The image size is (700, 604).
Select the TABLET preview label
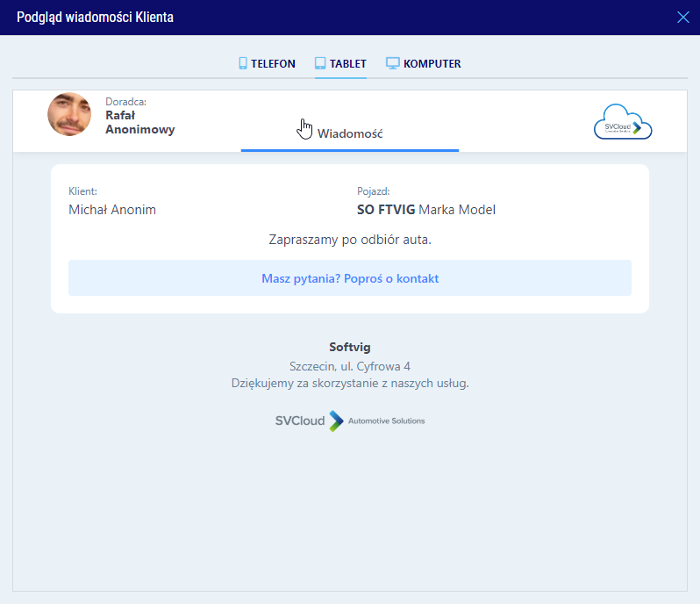tap(348, 64)
